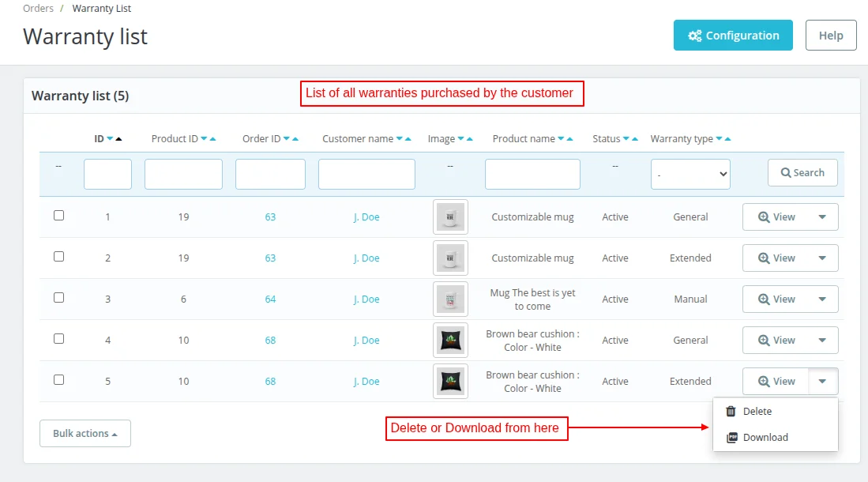Expand the Bulk actions menu
The height and width of the screenshot is (482, 868).
85,433
